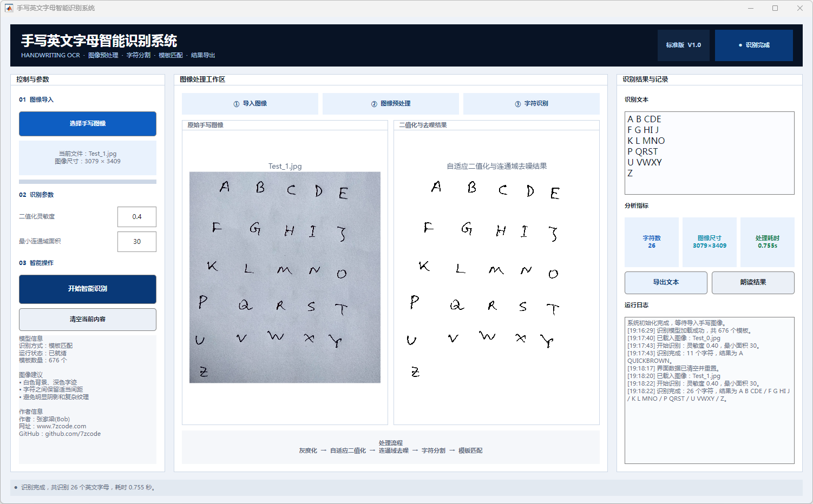Click the 识别完成 status indicator

754,45
